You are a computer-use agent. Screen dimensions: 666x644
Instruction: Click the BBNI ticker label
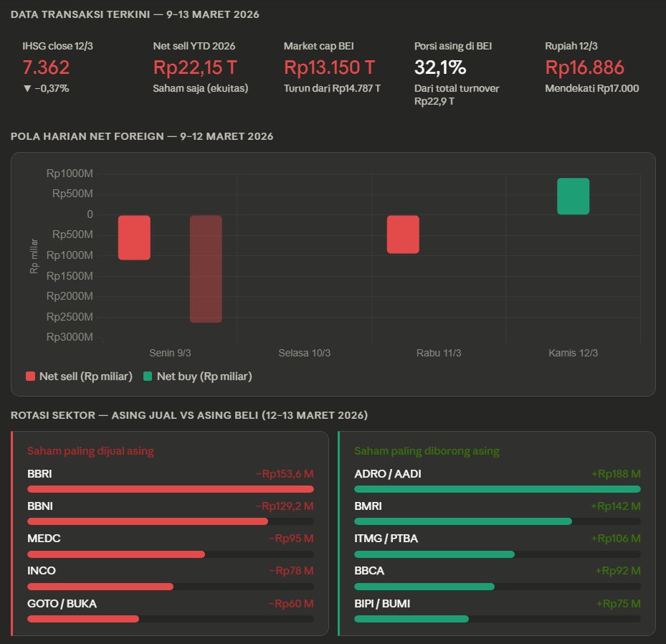click(40, 506)
